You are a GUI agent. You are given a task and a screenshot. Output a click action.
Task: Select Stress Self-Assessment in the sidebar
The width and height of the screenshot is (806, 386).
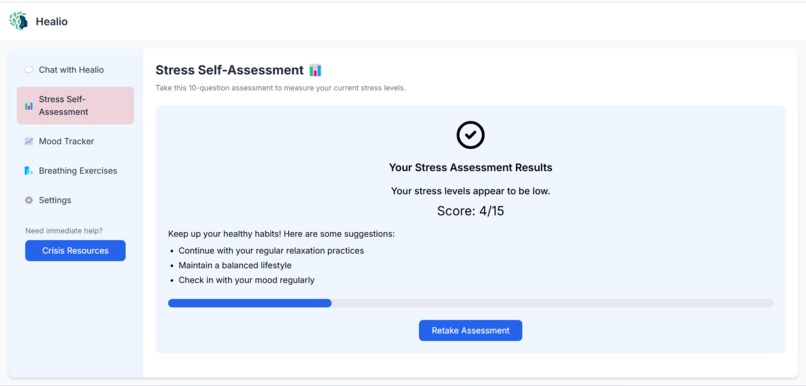coord(76,105)
